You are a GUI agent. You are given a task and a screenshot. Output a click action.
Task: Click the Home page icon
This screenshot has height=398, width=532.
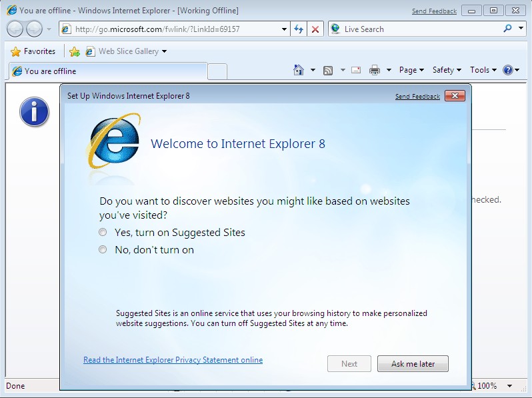pos(299,70)
